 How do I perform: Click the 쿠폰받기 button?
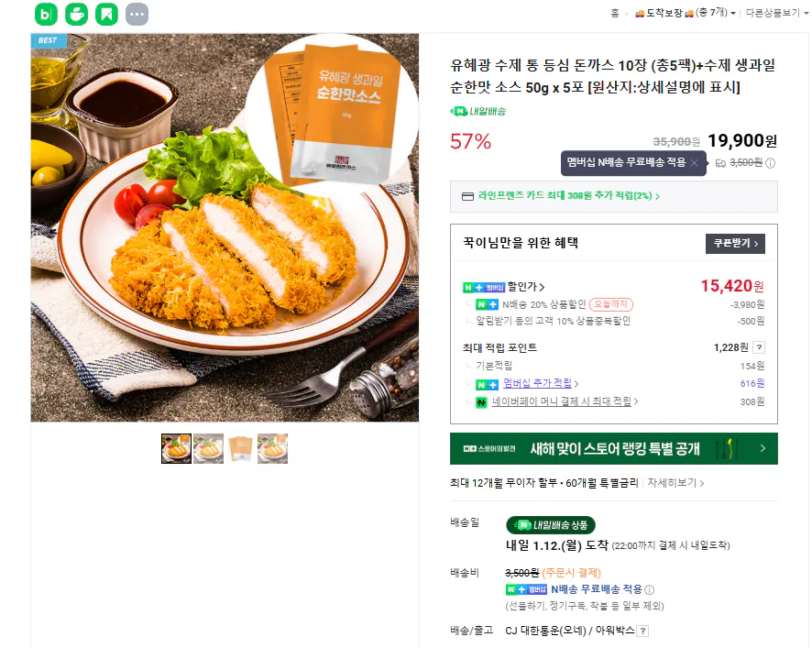pos(733,245)
